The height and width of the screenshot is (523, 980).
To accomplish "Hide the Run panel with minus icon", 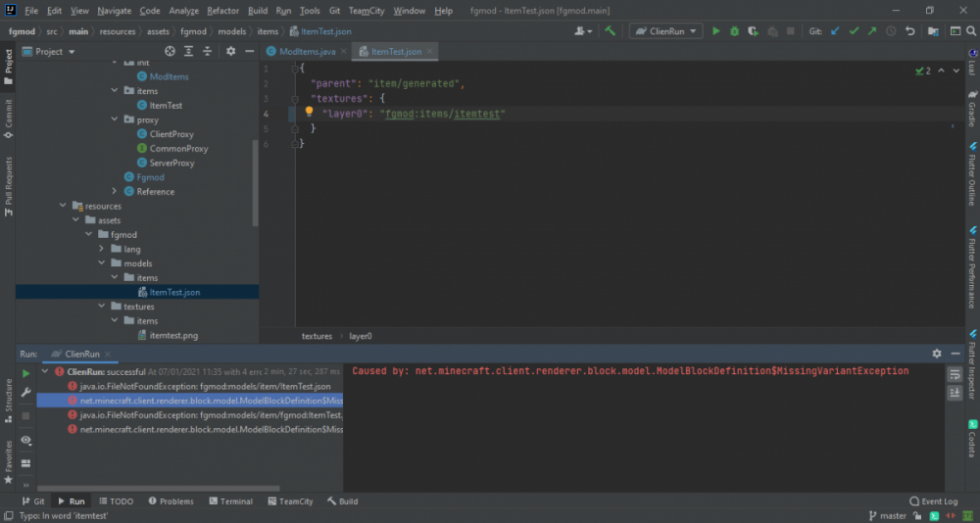I will pos(955,353).
